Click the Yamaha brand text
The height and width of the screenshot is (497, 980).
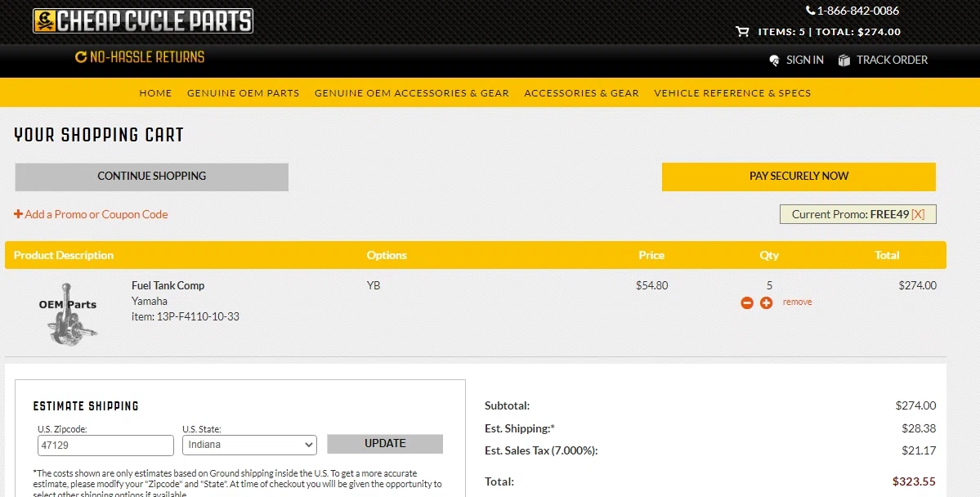coord(149,301)
